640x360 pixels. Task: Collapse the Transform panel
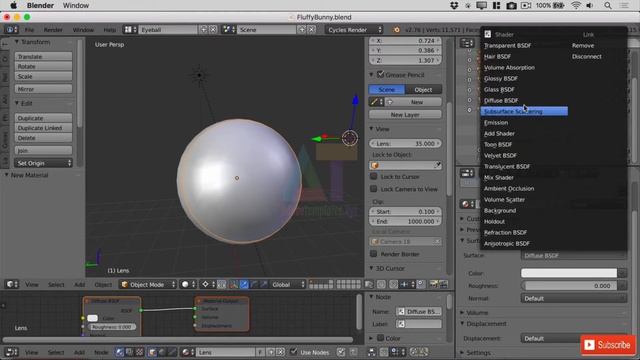(x=17, y=42)
